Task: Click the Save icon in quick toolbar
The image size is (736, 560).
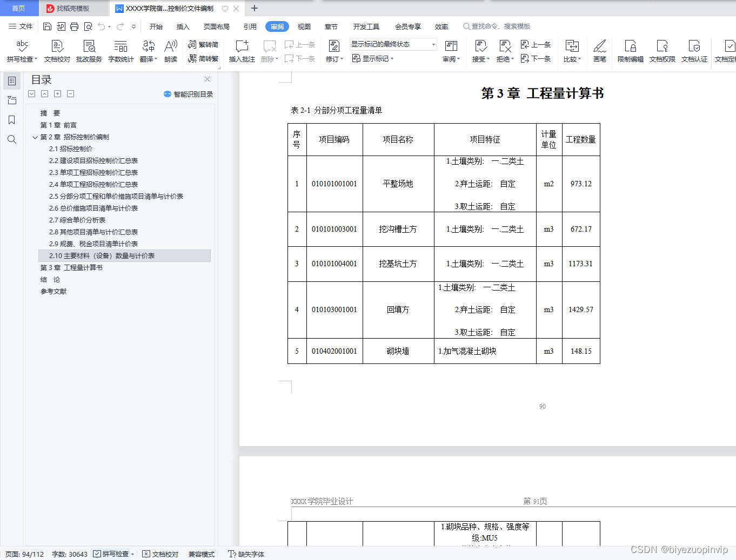Action: (x=47, y=26)
